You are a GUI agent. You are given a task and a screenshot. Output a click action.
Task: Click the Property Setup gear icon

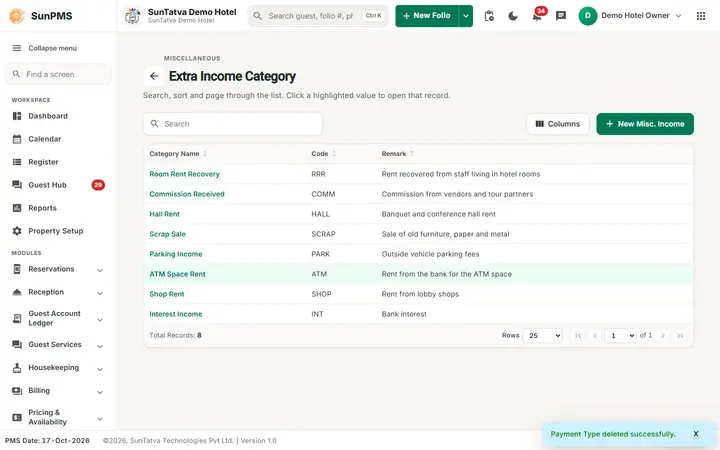click(x=17, y=231)
